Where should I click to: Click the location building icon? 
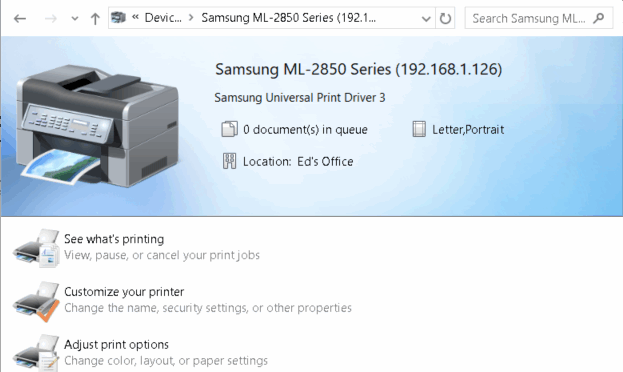click(229, 161)
